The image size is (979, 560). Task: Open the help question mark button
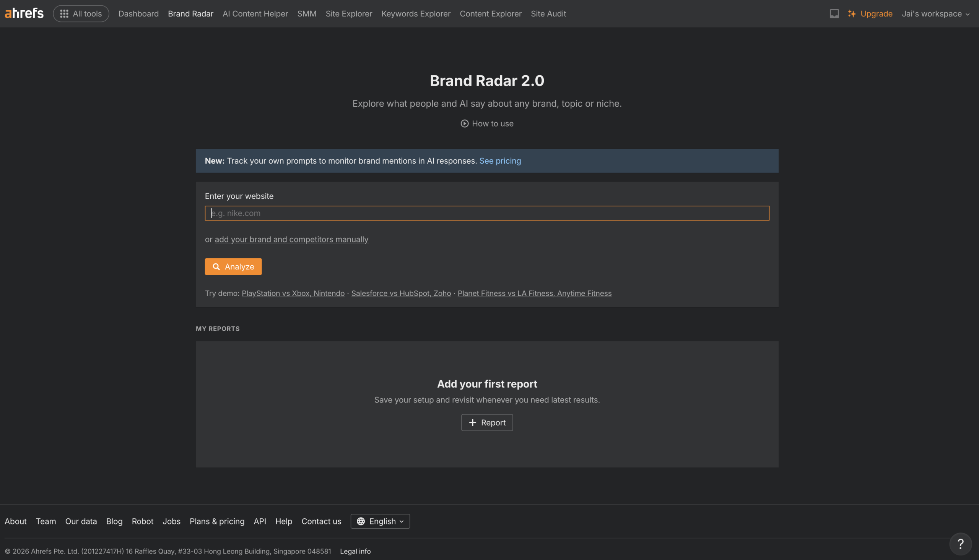tap(961, 544)
